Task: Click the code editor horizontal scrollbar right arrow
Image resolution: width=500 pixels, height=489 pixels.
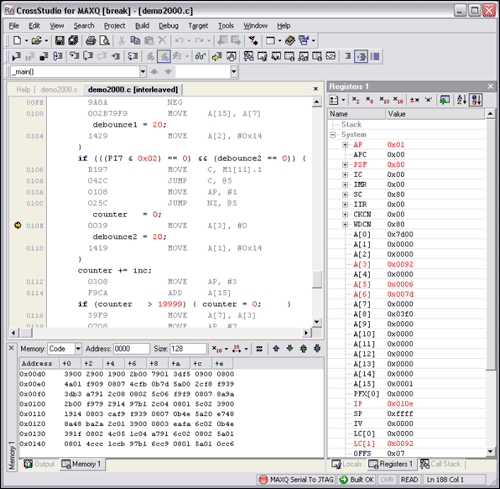Action: (306, 333)
